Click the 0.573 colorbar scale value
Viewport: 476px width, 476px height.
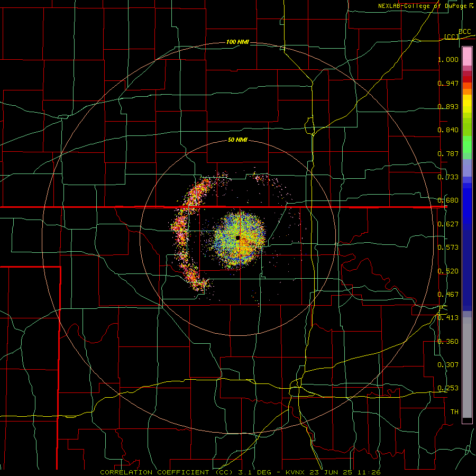(x=448, y=248)
